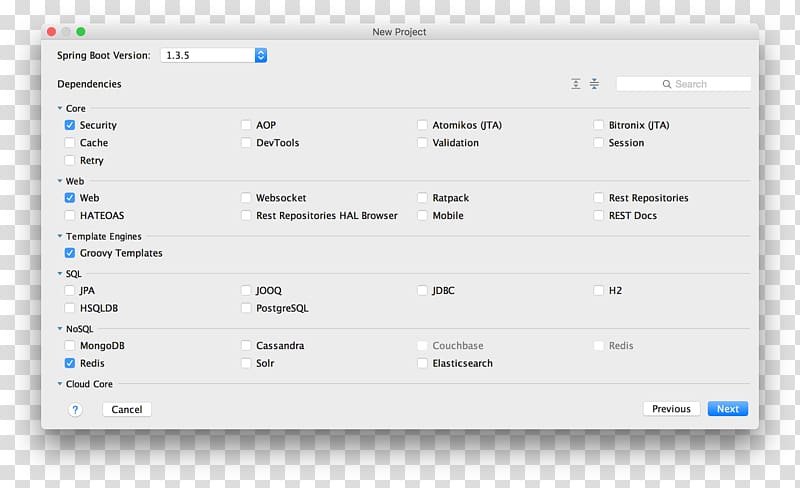Check the Rest Repositories checkbox

click(x=598, y=198)
